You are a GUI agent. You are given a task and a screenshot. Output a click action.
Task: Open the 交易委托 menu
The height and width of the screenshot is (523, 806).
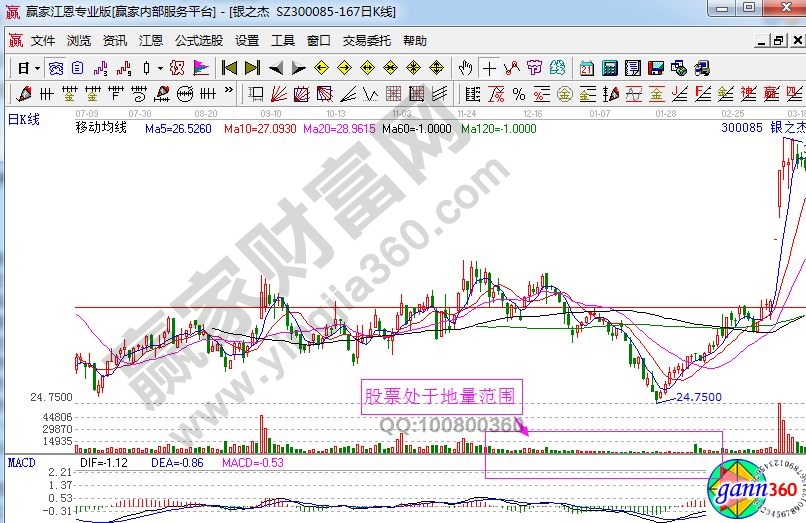(x=366, y=41)
